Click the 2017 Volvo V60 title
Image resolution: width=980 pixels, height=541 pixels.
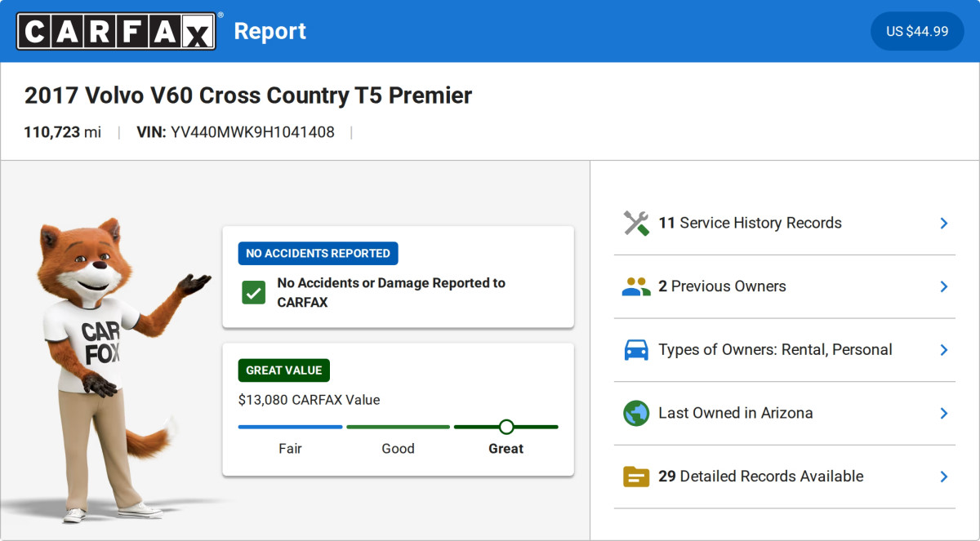coord(248,95)
